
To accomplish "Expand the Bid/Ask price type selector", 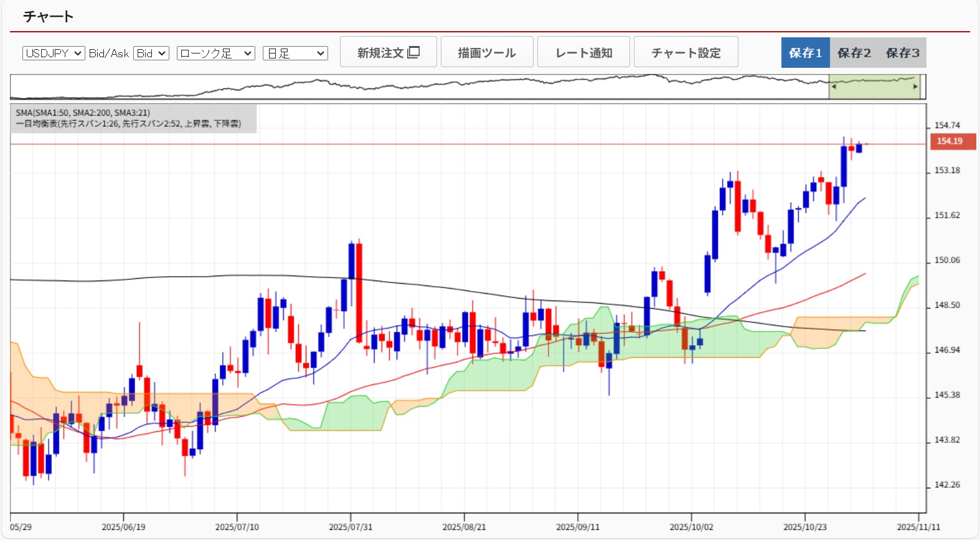I will [x=151, y=54].
